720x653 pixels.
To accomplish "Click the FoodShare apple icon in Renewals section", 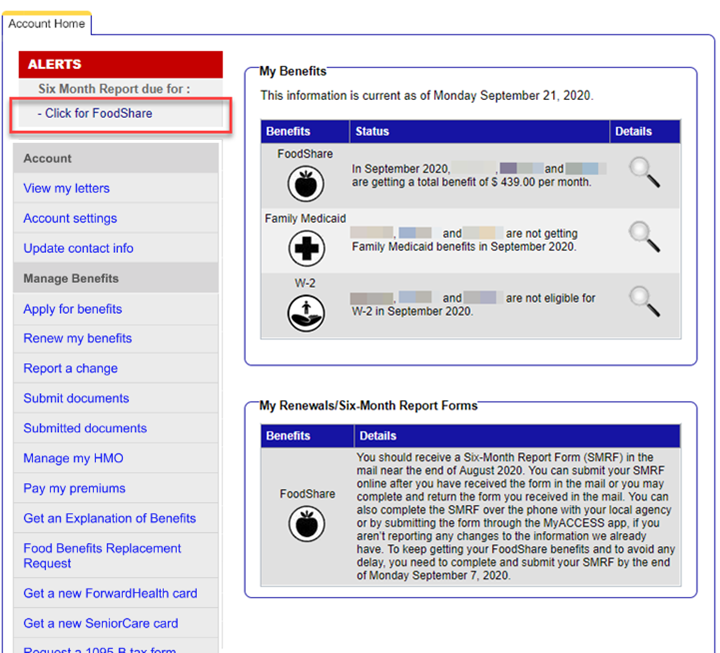I will tap(306, 523).
